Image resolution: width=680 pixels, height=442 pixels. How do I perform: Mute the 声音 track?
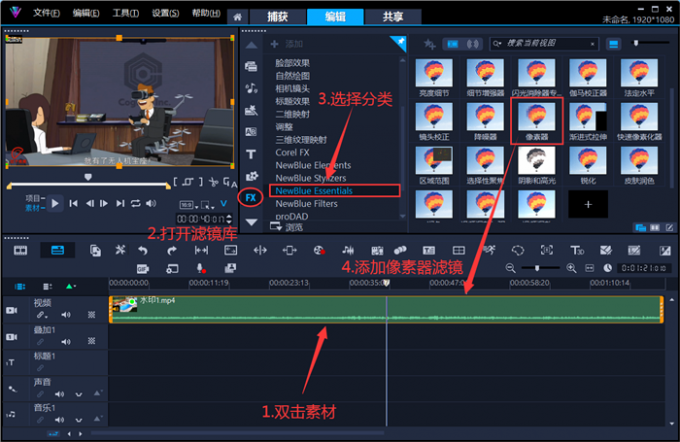[59, 394]
